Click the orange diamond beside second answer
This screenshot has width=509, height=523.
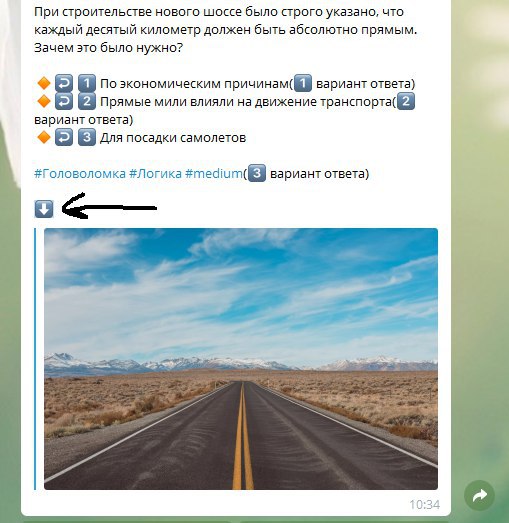coord(44,101)
